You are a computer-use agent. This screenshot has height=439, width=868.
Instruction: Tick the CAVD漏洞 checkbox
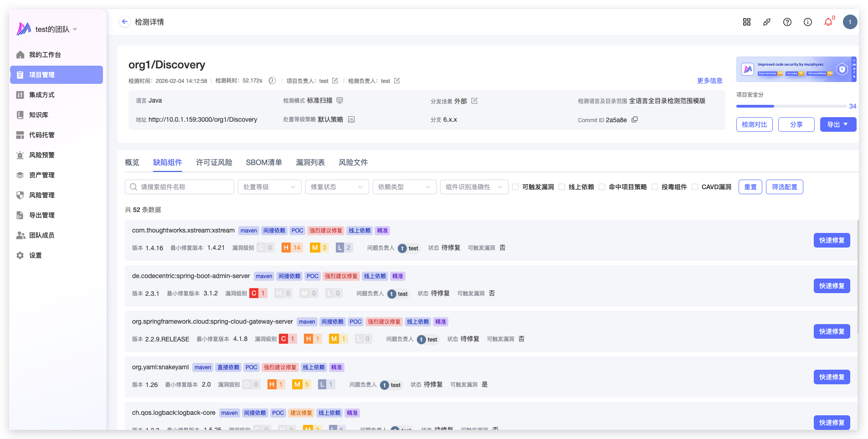695,187
